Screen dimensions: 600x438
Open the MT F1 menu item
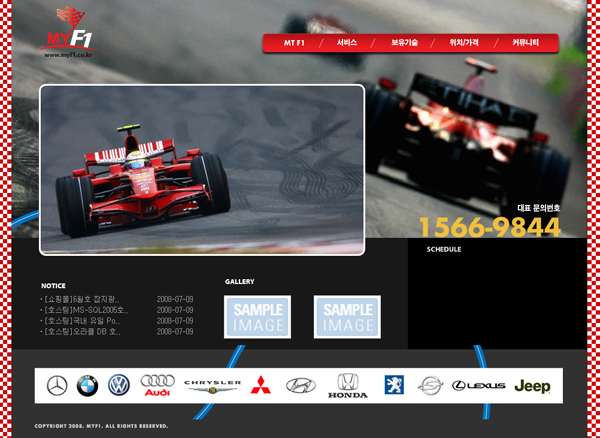tap(294, 44)
